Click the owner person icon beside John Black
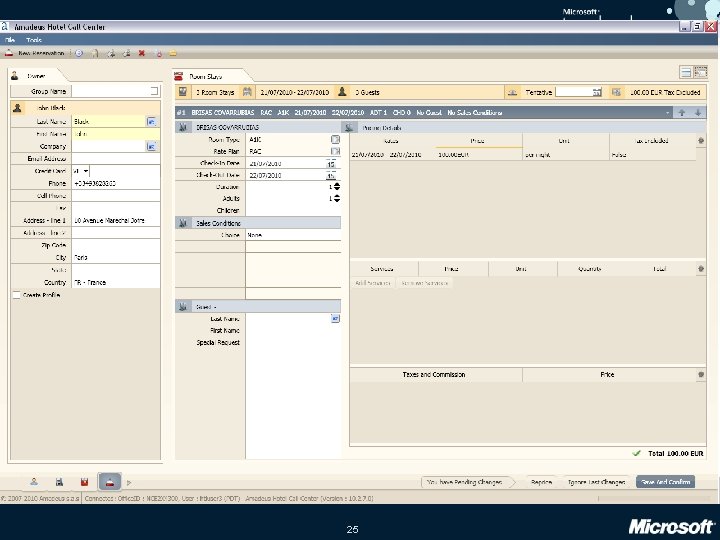720x540 pixels. pyautogui.click(x=17, y=108)
